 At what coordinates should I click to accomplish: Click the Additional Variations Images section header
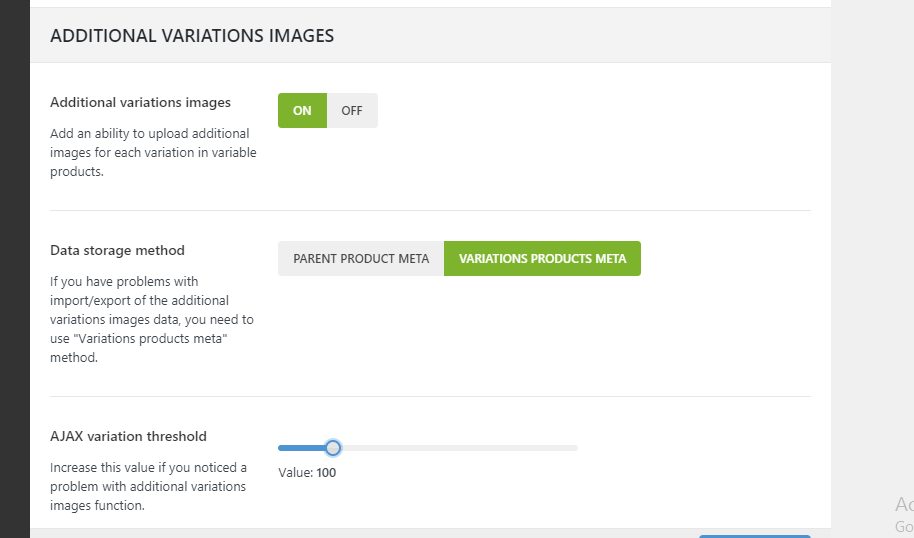coord(192,36)
